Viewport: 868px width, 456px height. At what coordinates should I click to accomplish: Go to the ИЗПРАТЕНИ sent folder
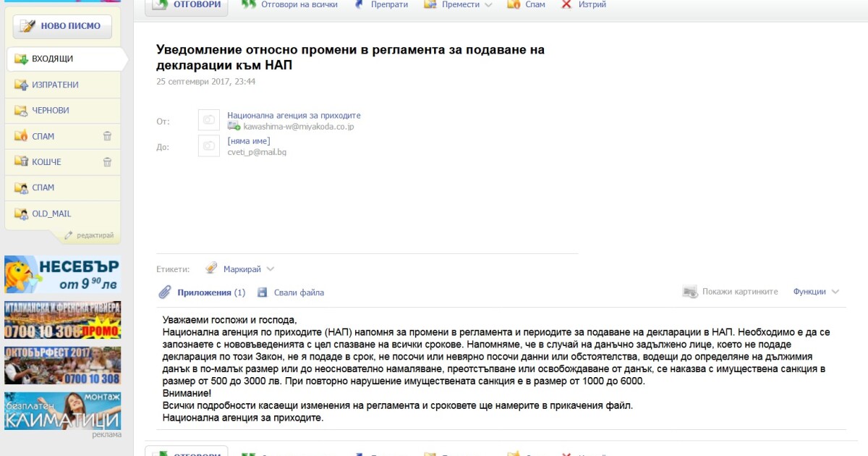click(x=62, y=85)
